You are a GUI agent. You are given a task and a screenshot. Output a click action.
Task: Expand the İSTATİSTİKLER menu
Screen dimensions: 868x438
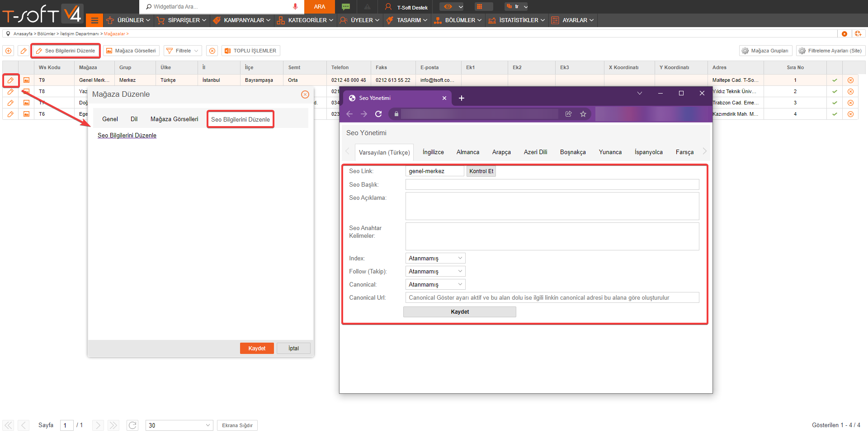[517, 20]
